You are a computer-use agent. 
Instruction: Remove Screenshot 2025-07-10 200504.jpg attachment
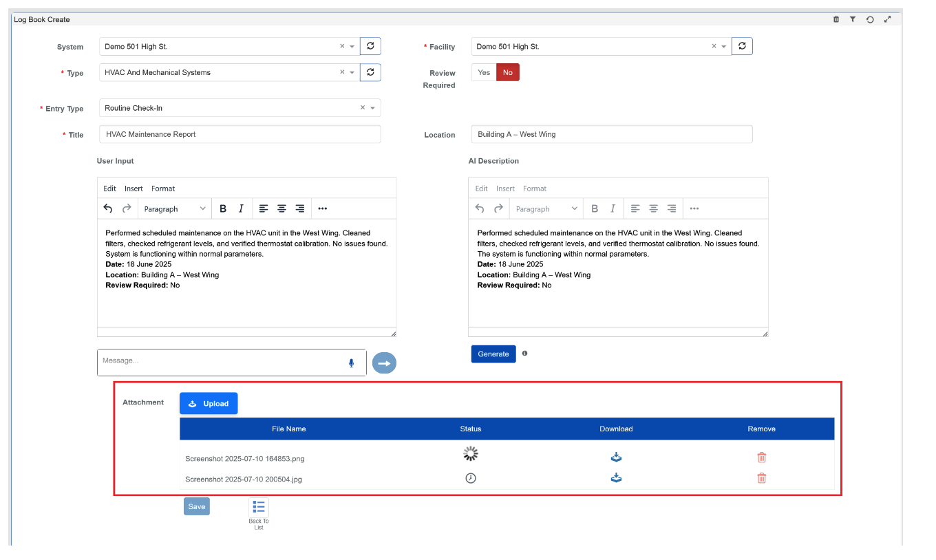(761, 478)
